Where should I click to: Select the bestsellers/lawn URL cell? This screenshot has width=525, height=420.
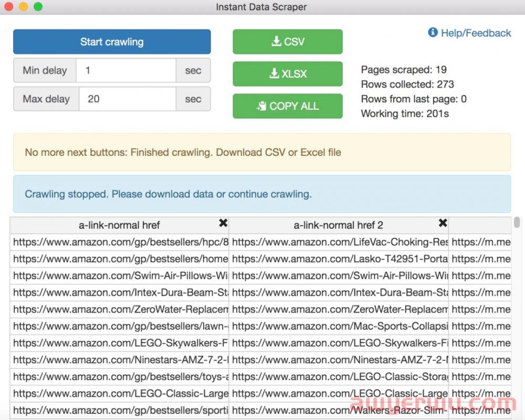tap(120, 326)
